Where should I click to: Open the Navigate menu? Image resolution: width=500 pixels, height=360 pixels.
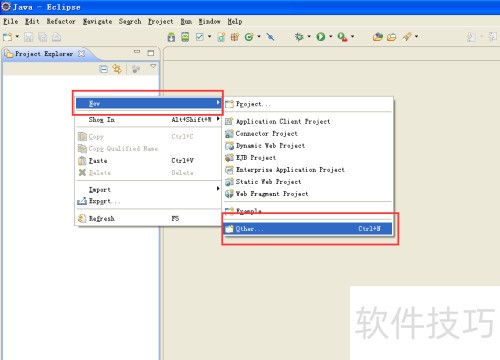coord(97,21)
